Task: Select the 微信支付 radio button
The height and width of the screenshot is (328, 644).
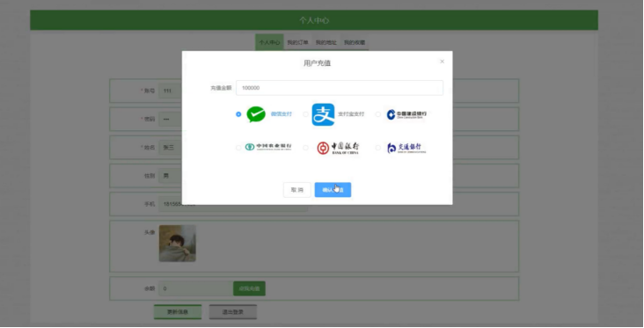Action: 238,114
